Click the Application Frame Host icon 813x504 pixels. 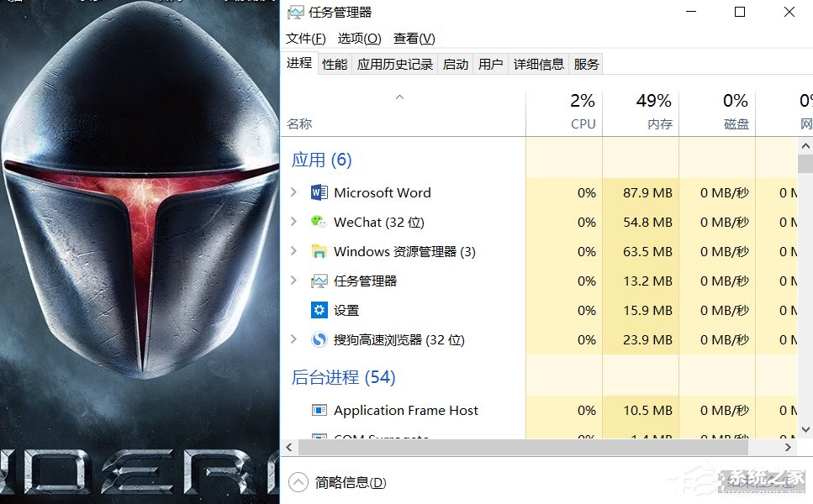(318, 410)
